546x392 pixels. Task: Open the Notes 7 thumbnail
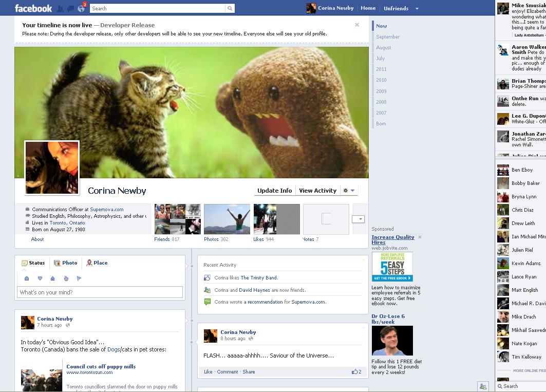(x=326, y=219)
